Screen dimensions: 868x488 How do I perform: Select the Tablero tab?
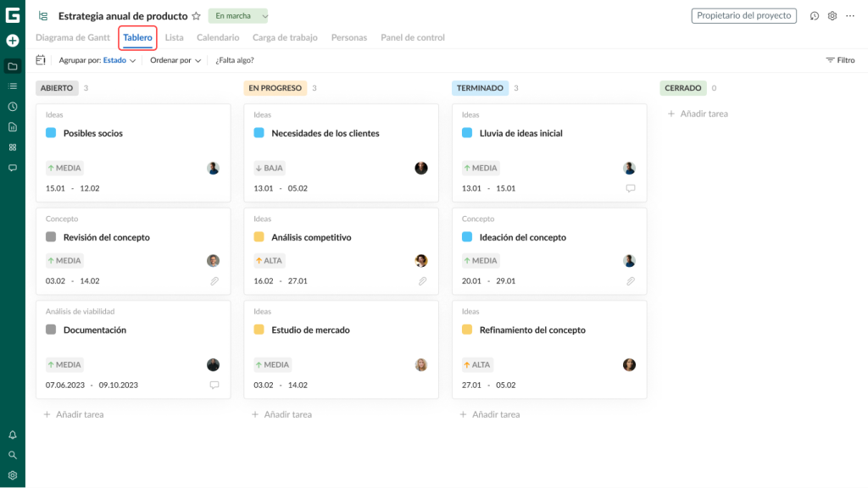[x=138, y=37]
